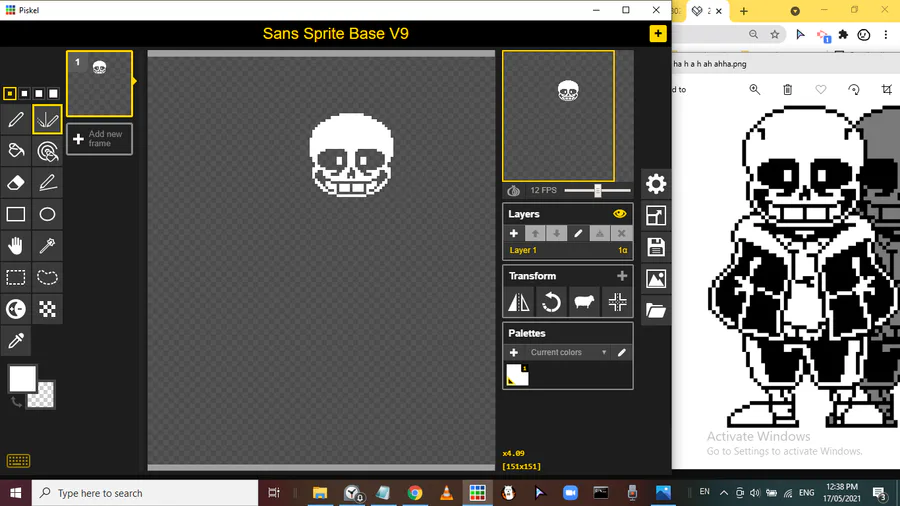Open the Piskel Preferences gear

pos(655,184)
